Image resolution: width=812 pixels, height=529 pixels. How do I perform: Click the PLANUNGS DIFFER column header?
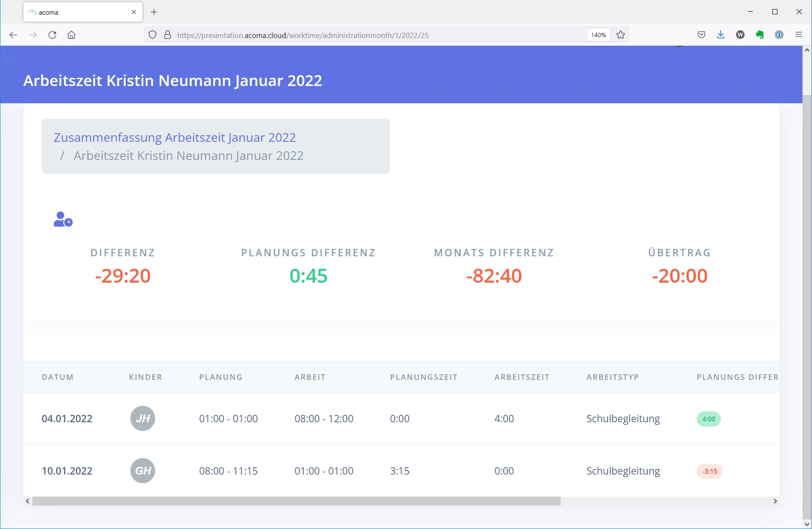point(738,377)
